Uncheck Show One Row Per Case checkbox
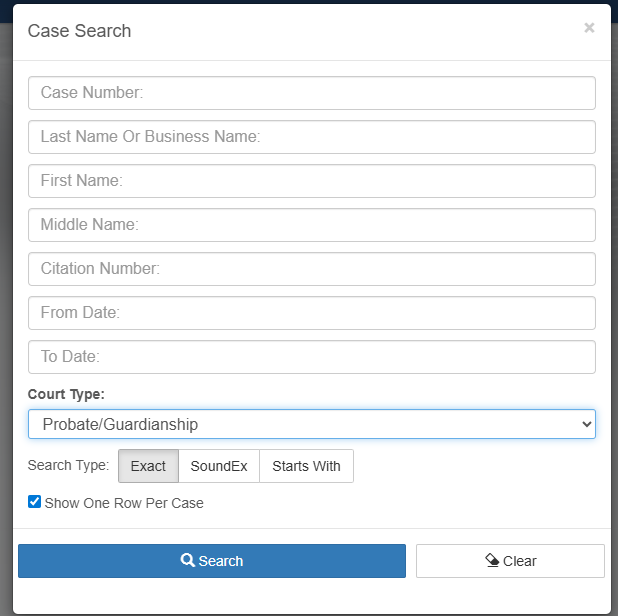 pos(35,502)
